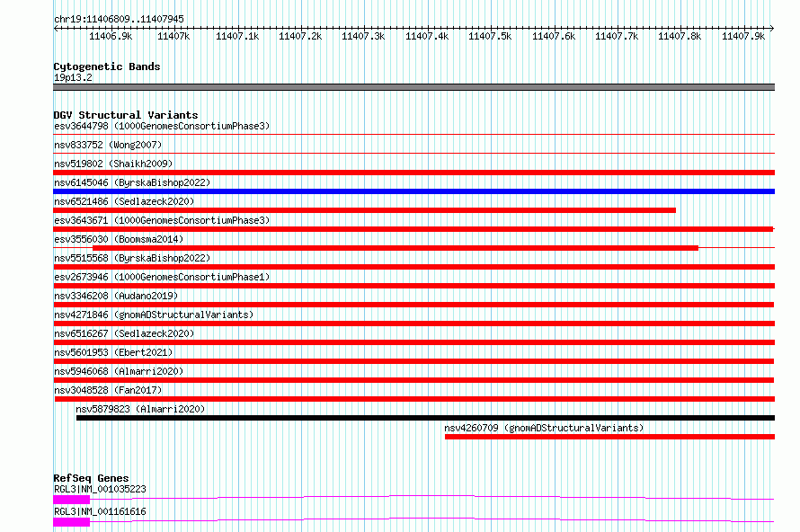Open the nsv5946068 (Almarri2020) label
Viewport: 800px width, 532px height.
(119, 371)
